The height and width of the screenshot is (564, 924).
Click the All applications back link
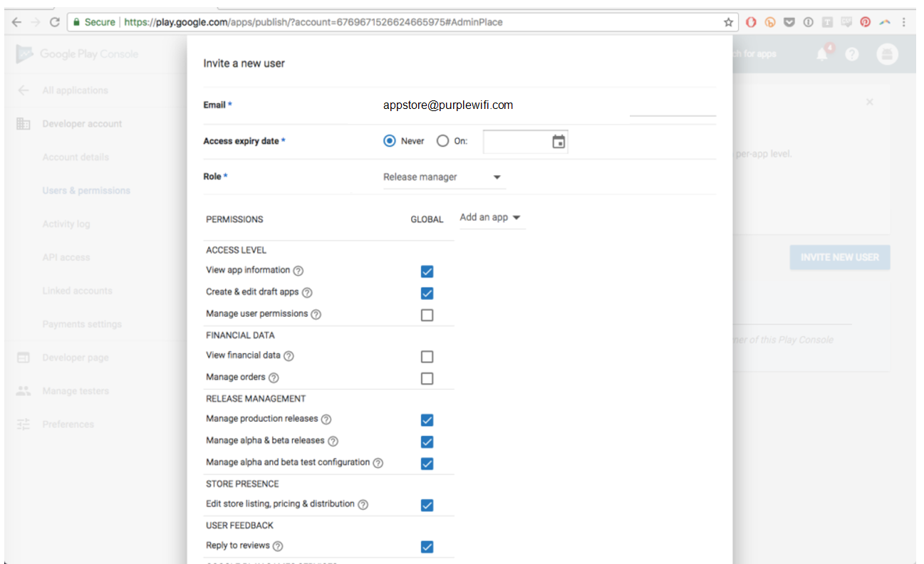tap(75, 90)
